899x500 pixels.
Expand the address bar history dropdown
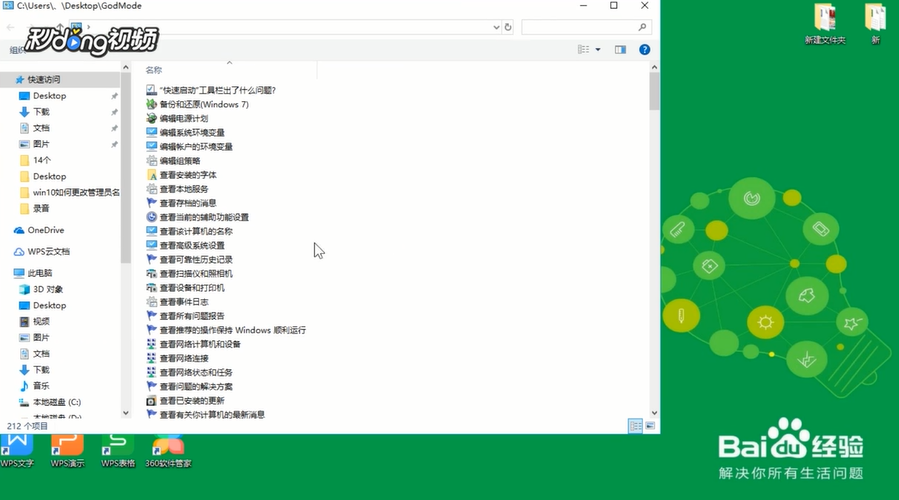[497, 27]
